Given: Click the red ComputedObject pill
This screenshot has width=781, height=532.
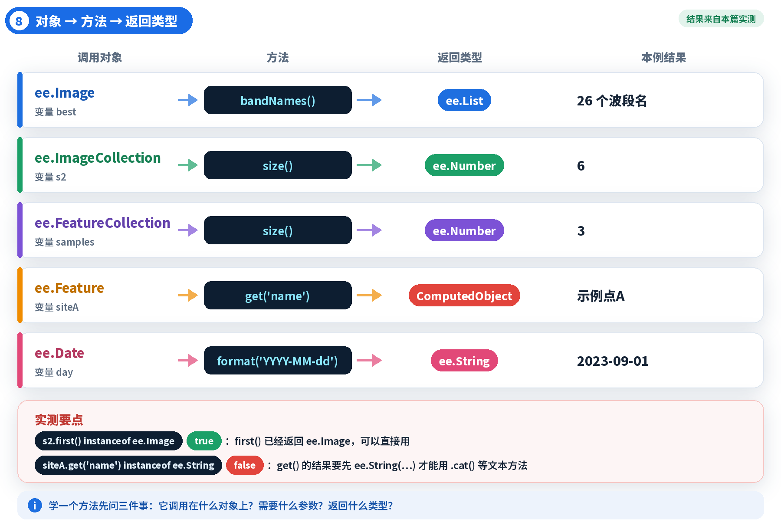Looking at the screenshot, I should [464, 296].
